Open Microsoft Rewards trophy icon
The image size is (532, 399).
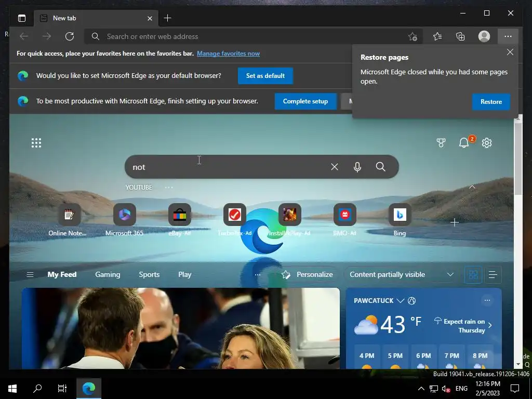pyautogui.click(x=441, y=143)
